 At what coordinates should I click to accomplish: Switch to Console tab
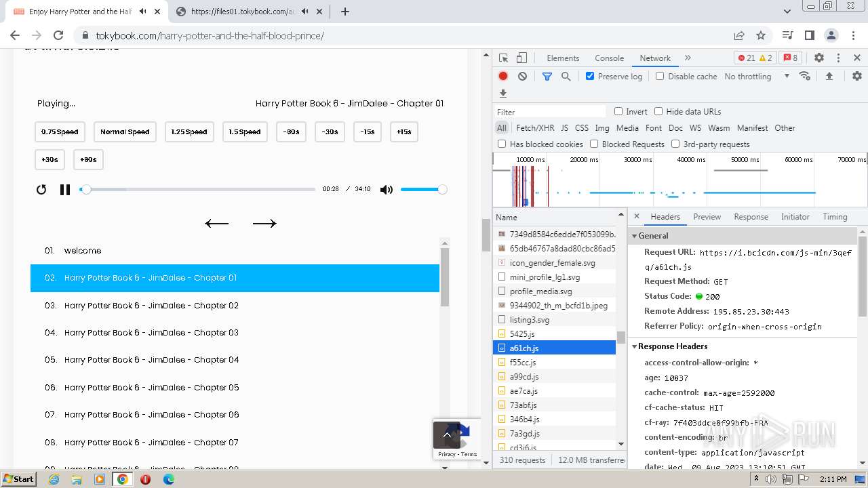[609, 58]
